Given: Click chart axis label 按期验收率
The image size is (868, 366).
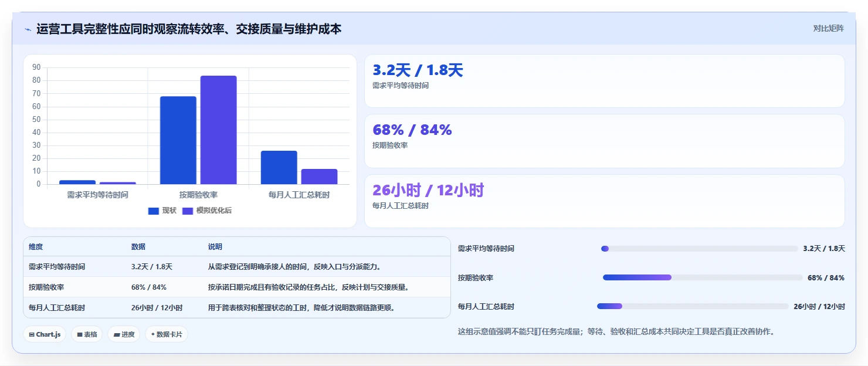Looking at the screenshot, I should (x=198, y=195).
